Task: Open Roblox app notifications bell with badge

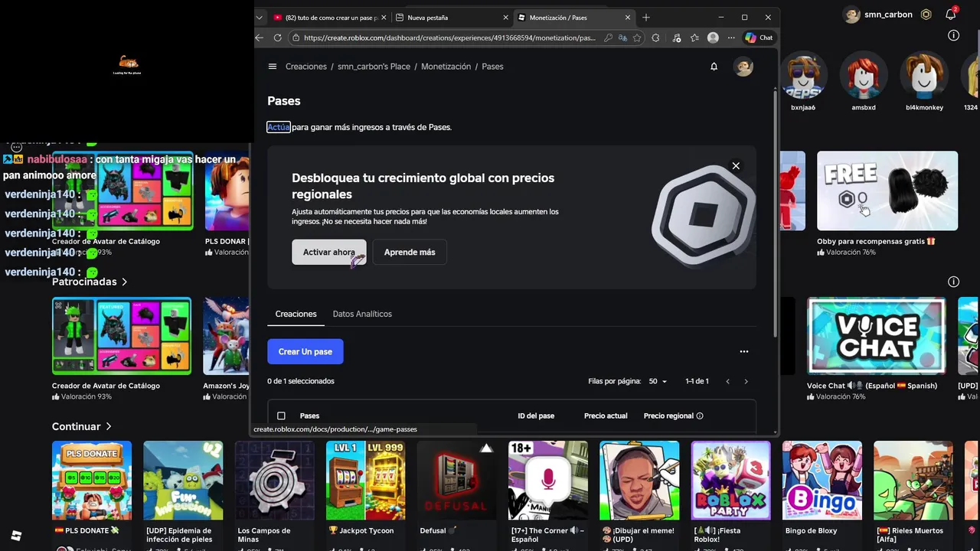Action: point(951,14)
